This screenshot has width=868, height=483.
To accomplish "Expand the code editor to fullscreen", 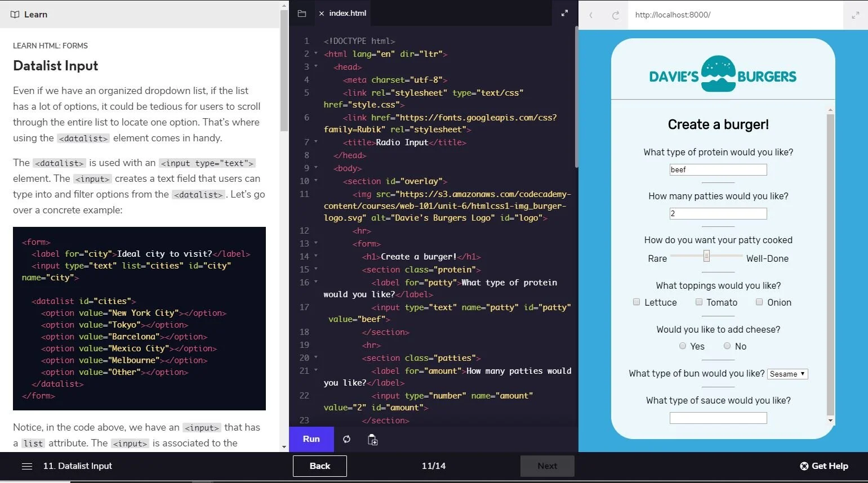I will click(x=564, y=12).
